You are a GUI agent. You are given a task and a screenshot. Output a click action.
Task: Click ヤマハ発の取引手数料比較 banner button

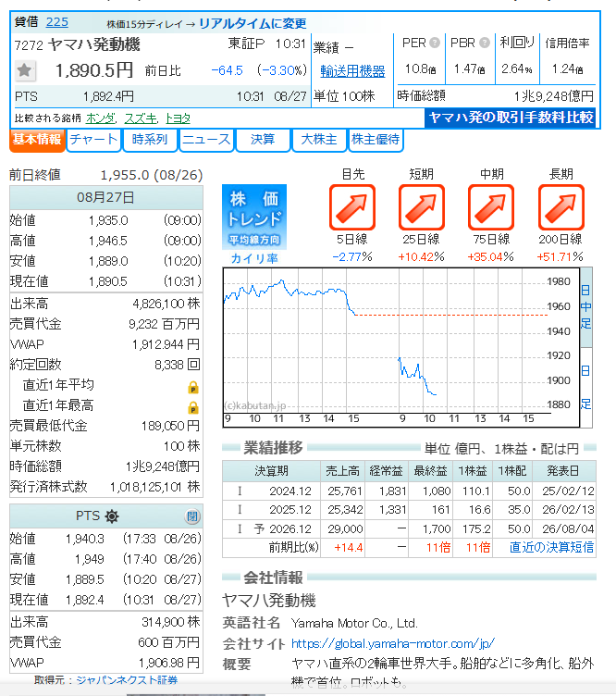[510, 118]
